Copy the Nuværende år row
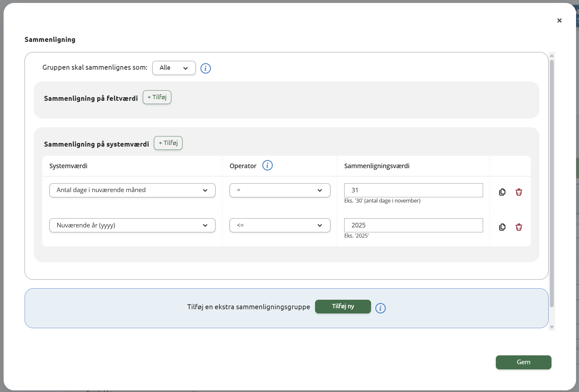This screenshot has width=579, height=392. click(x=502, y=227)
